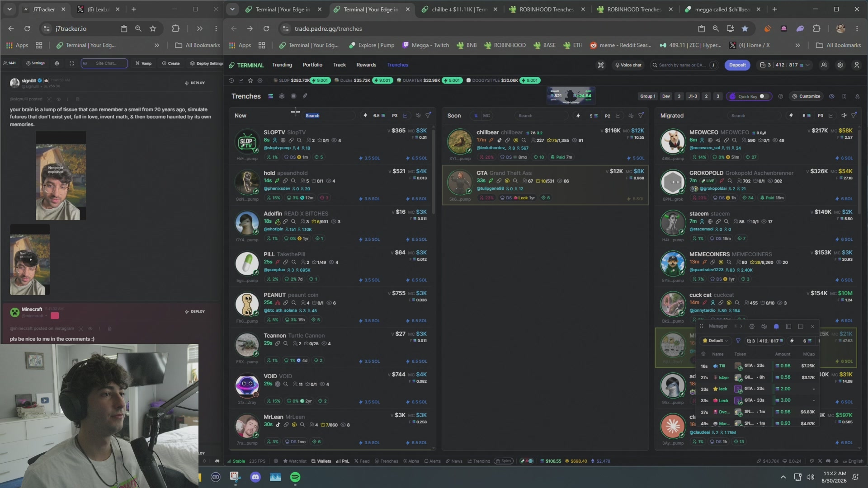Open the Terminal settings gear next to profile
Screen dimensions: 868x488
tap(840, 65)
